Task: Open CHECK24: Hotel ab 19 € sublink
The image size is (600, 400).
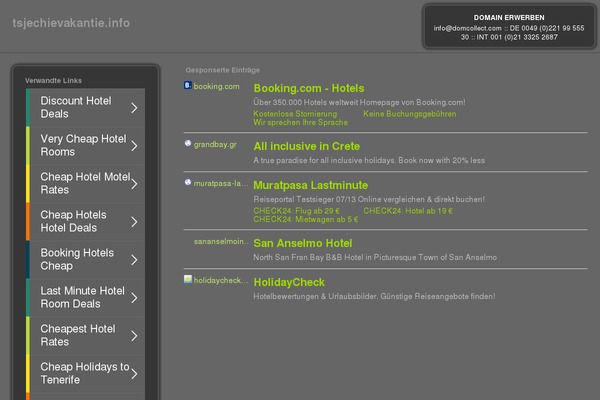Action: (x=408, y=211)
